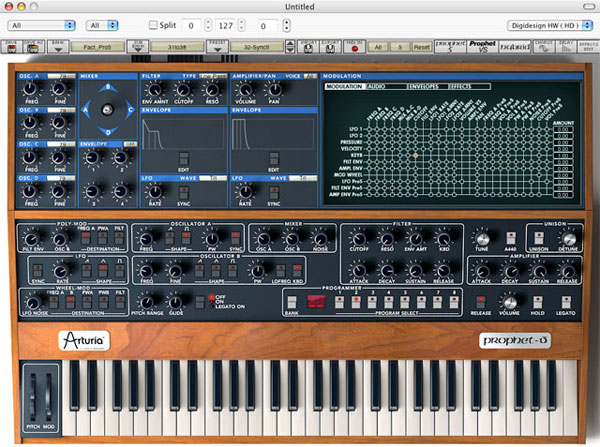Select the Envelopes tab in matrix display
Image resolution: width=600 pixels, height=447 pixels.
427,86
